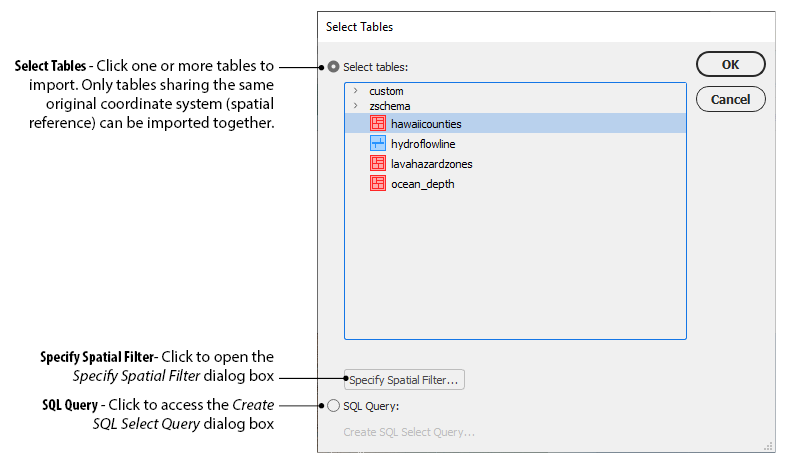Select the 'Select tables' radio button
The image size is (786, 463).
(x=333, y=67)
